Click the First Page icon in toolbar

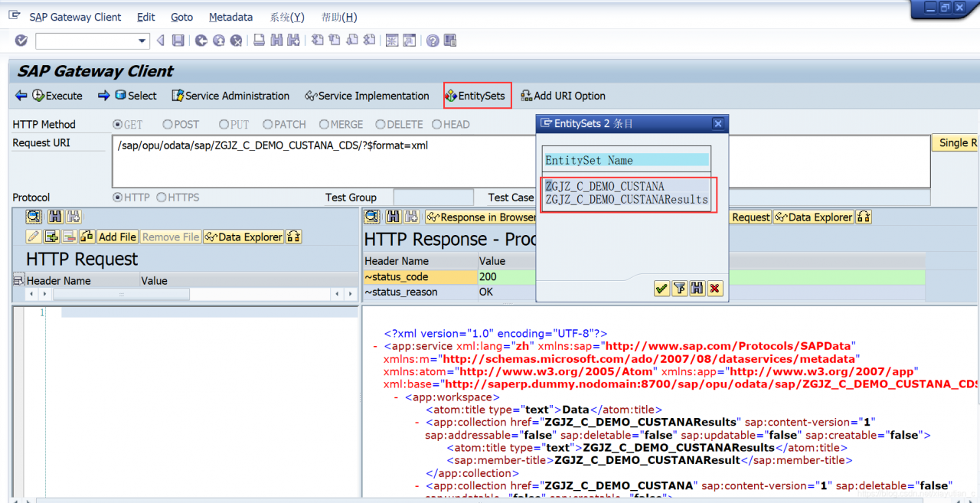317,41
